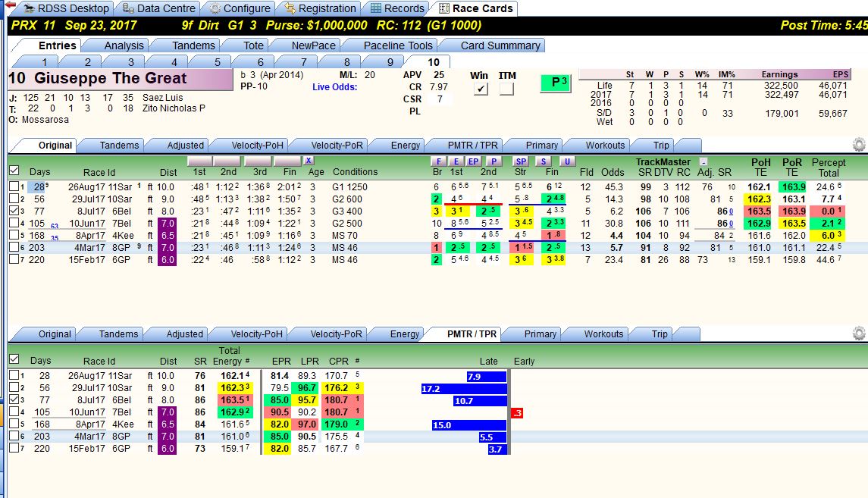Uncheck upper paceline 3 (8Jul17 6Bel)
The image size is (868, 498).
(14, 211)
